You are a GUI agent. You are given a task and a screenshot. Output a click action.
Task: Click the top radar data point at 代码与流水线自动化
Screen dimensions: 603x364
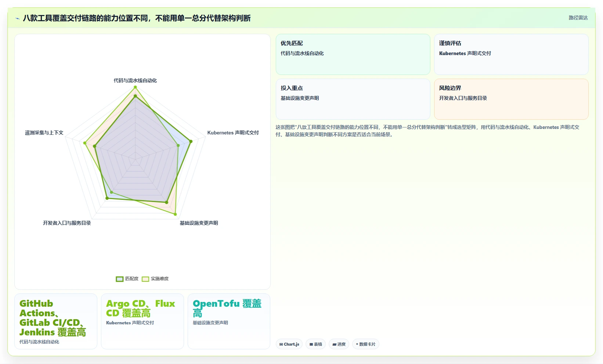[135, 87]
